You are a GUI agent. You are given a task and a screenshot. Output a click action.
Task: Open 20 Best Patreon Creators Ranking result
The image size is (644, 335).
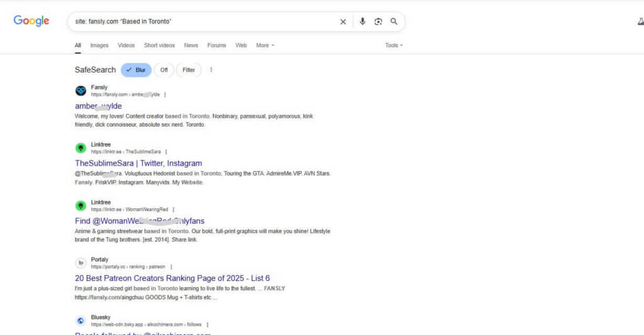pos(172,278)
